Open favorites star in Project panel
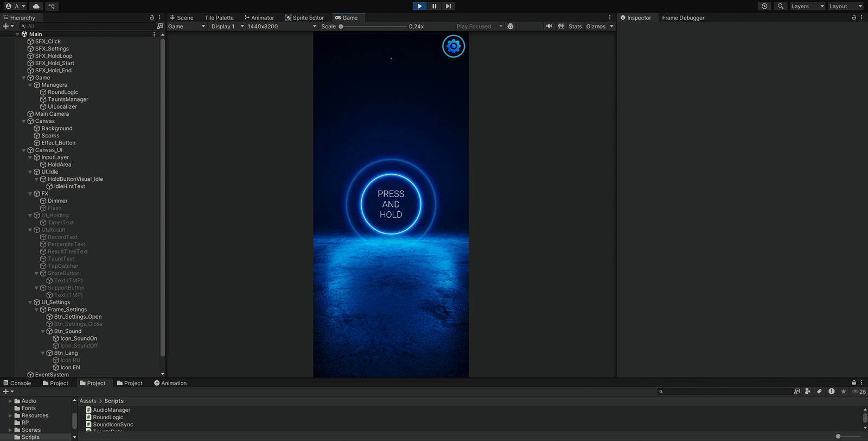Viewport: 868px width, 441px height. [x=843, y=392]
